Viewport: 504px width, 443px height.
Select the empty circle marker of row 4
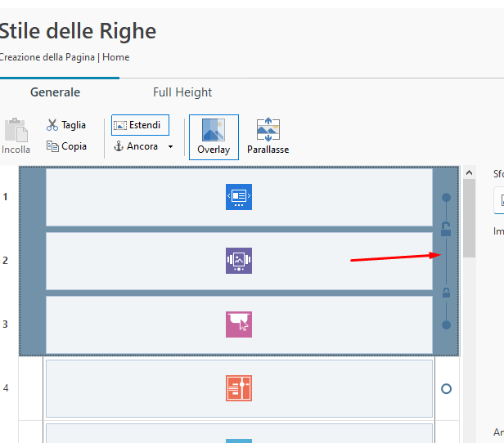coord(446,389)
